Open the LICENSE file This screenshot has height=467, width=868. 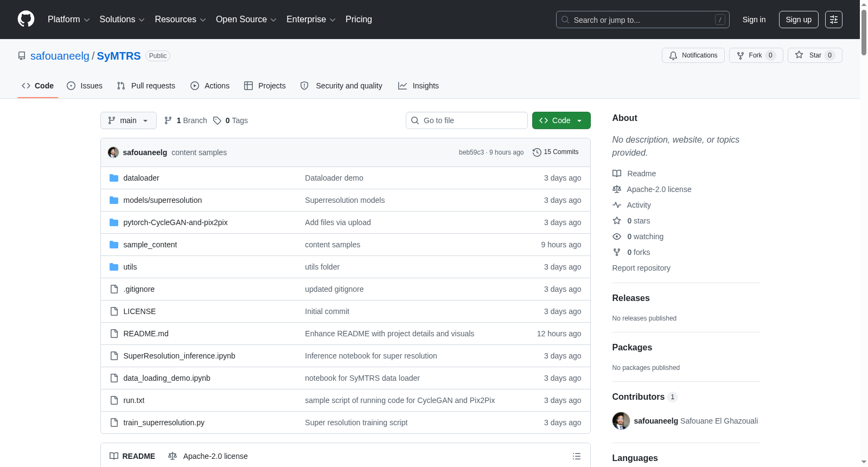click(x=139, y=311)
